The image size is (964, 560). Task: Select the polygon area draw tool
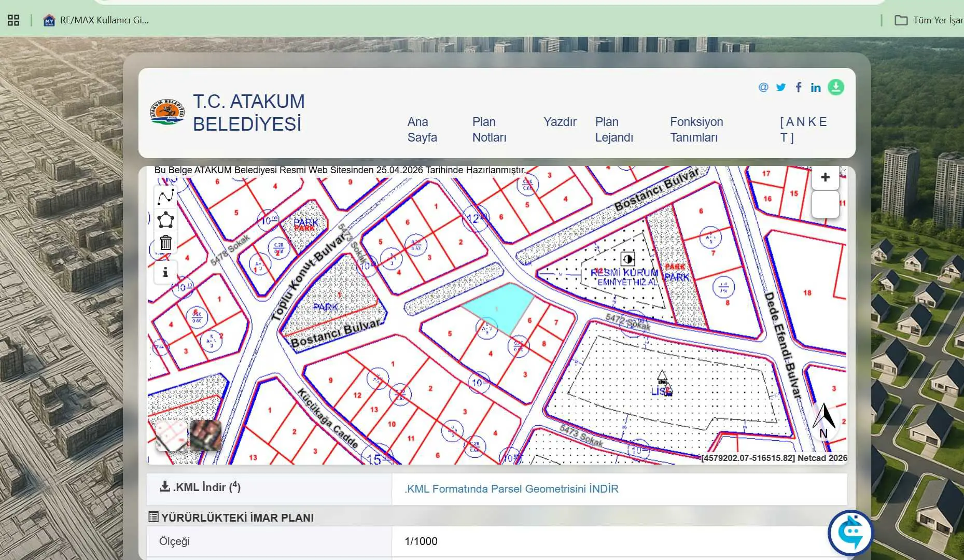(166, 220)
